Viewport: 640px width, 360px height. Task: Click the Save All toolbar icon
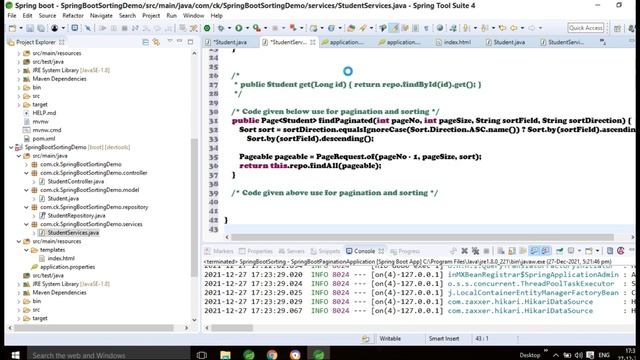tap(41, 28)
